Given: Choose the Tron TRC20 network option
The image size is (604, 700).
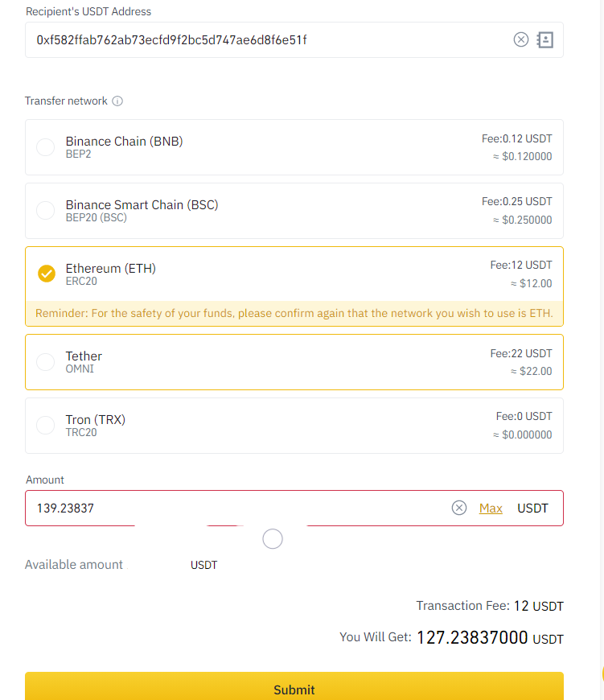Looking at the screenshot, I should click(294, 426).
